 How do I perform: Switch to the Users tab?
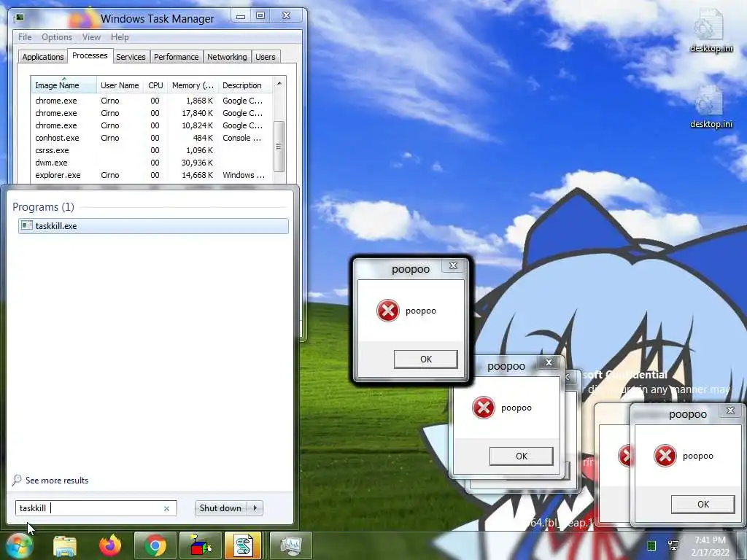265,57
